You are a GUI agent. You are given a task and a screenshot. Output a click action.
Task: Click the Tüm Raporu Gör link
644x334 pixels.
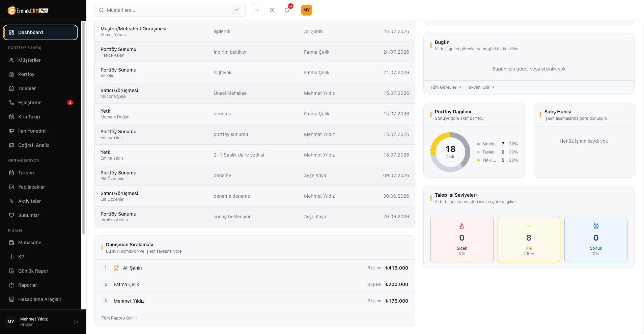click(120, 318)
